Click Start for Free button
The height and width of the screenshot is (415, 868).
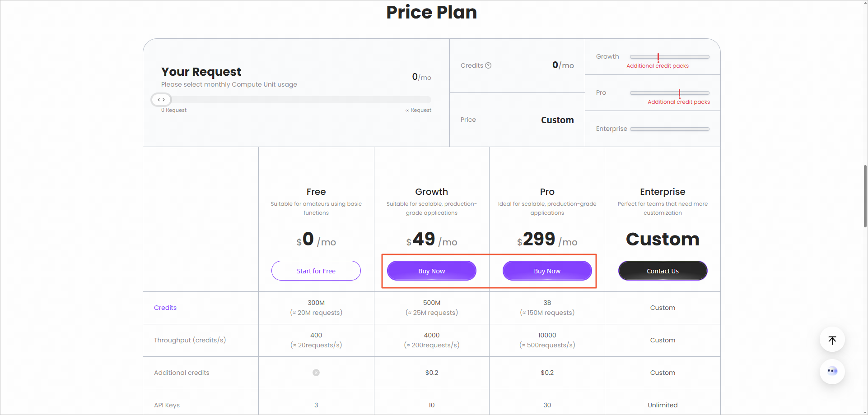pyautogui.click(x=316, y=271)
